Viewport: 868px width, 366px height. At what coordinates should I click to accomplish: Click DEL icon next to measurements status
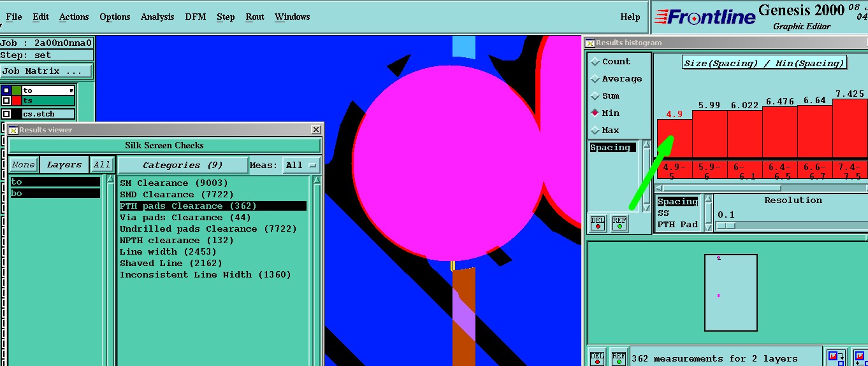pos(597,358)
